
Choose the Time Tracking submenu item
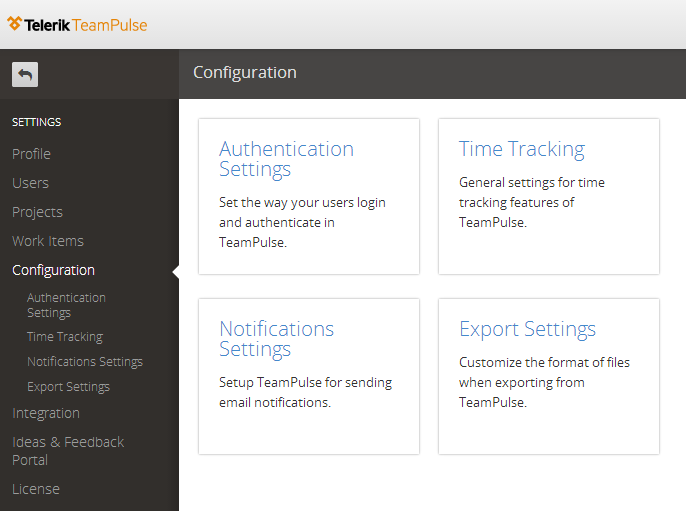tap(65, 336)
